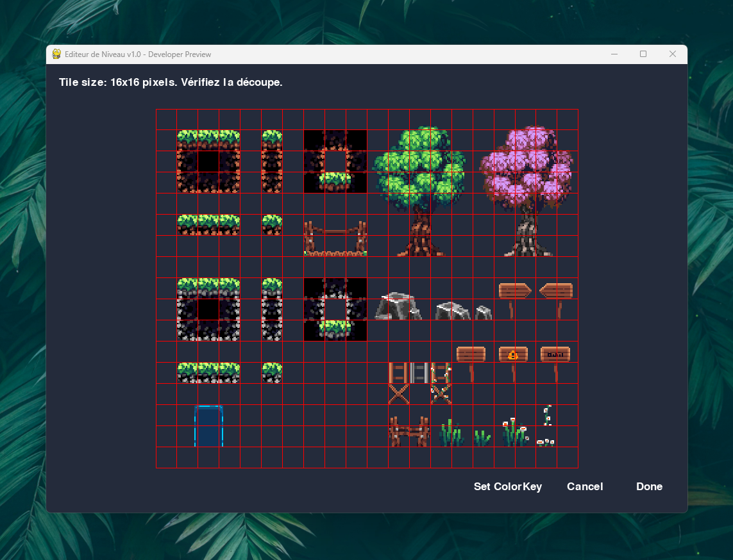Click the wide grass-topped stone strip
This screenshot has height=560, width=733.
pos(208,373)
